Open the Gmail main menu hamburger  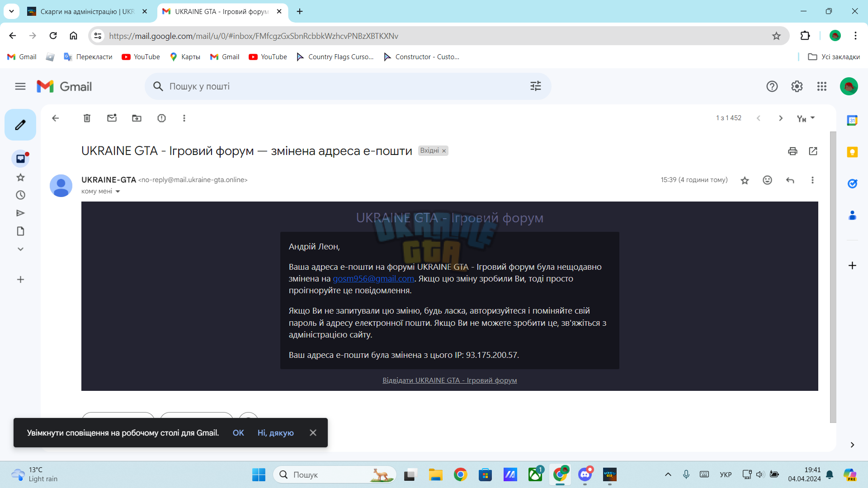click(x=20, y=86)
